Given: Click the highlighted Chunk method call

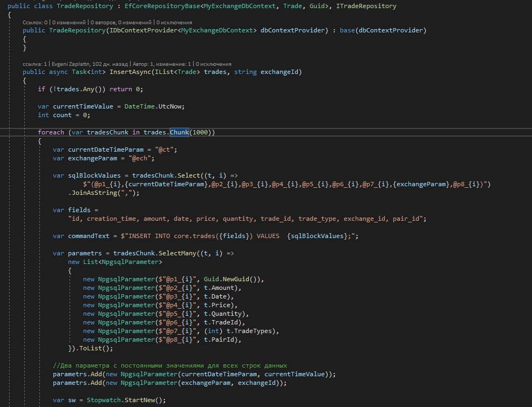Looking at the screenshot, I should click(x=179, y=132).
